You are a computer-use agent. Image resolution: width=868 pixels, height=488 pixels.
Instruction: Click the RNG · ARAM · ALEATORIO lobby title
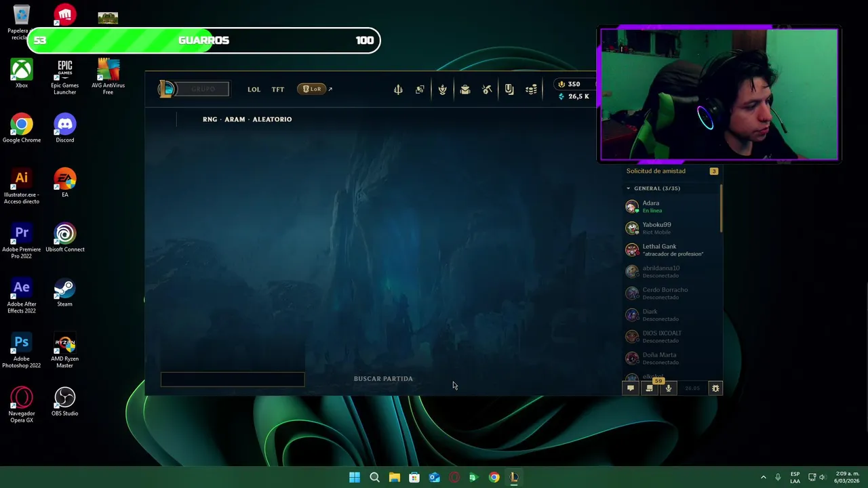[248, 119]
